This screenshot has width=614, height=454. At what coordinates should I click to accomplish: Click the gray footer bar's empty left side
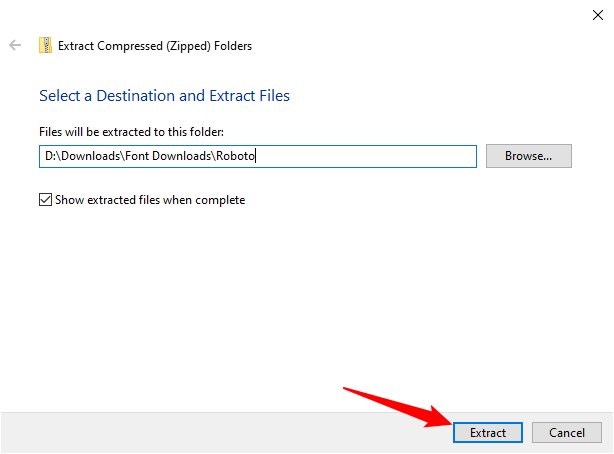click(x=150, y=432)
